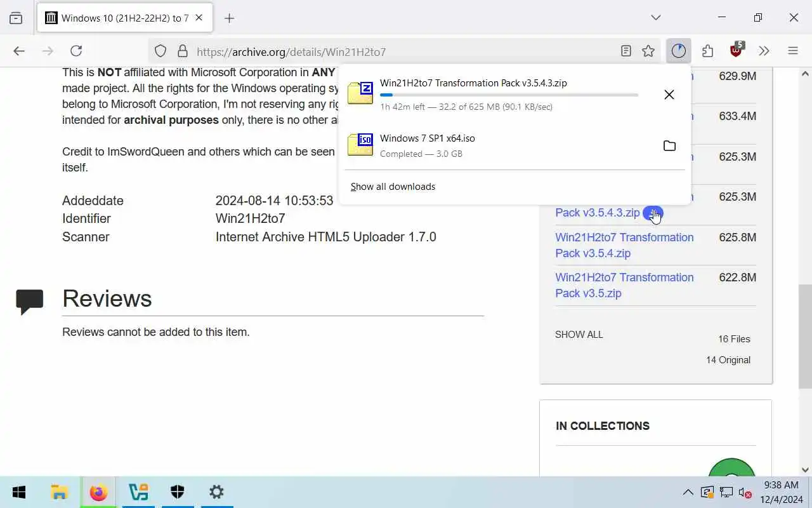Open the muted volume tray icon
812x508 pixels.
745,492
